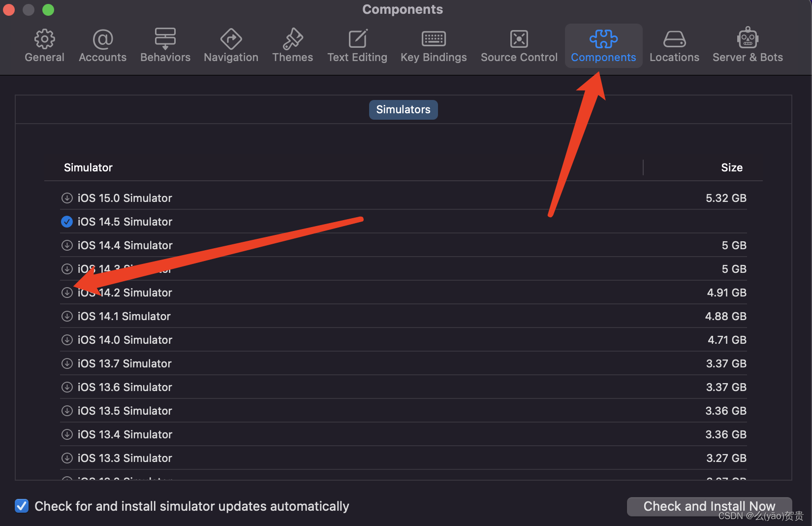The height and width of the screenshot is (526, 812).
Task: Select the iOS 13.4 Simulator label
Action: [x=125, y=434]
